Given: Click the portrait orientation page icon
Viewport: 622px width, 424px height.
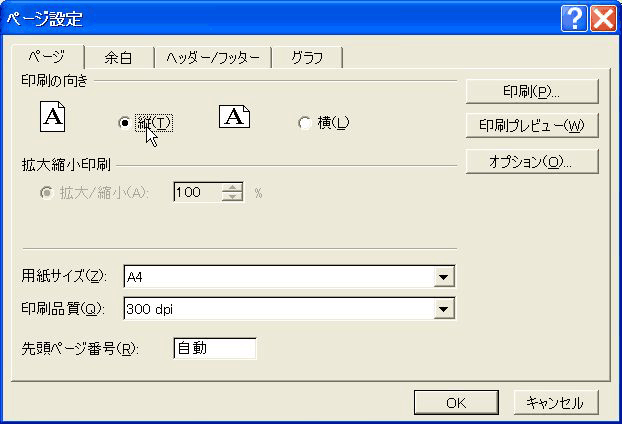Looking at the screenshot, I should (52, 118).
